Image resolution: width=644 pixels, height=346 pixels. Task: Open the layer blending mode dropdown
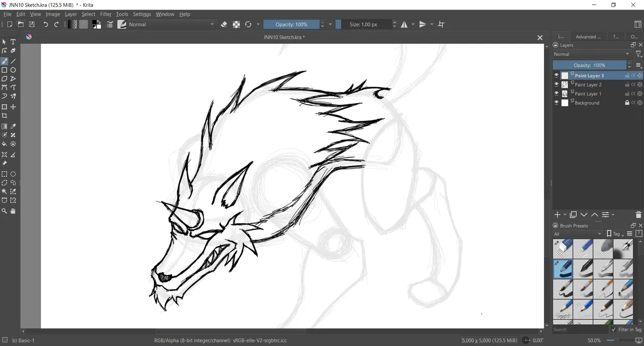tap(591, 54)
